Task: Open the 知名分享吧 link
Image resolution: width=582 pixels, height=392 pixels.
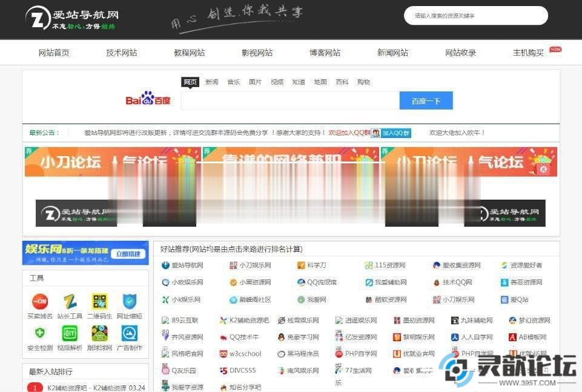Action: [x=245, y=387]
